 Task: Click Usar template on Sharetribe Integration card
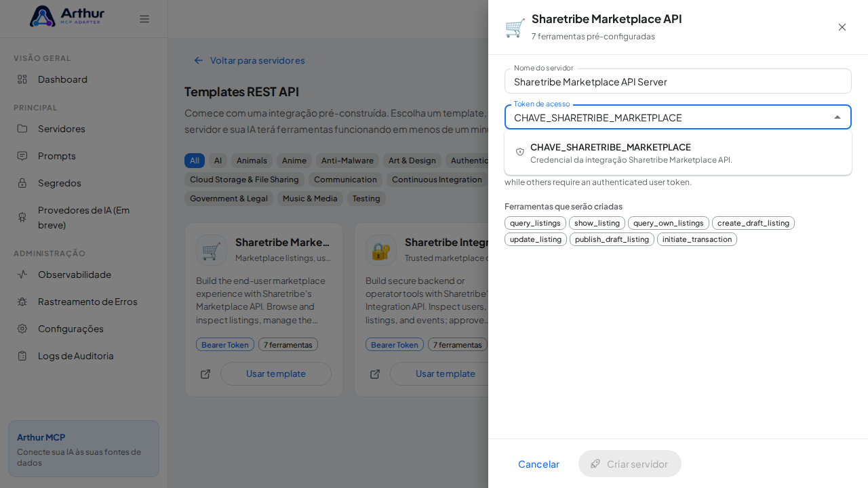click(446, 374)
